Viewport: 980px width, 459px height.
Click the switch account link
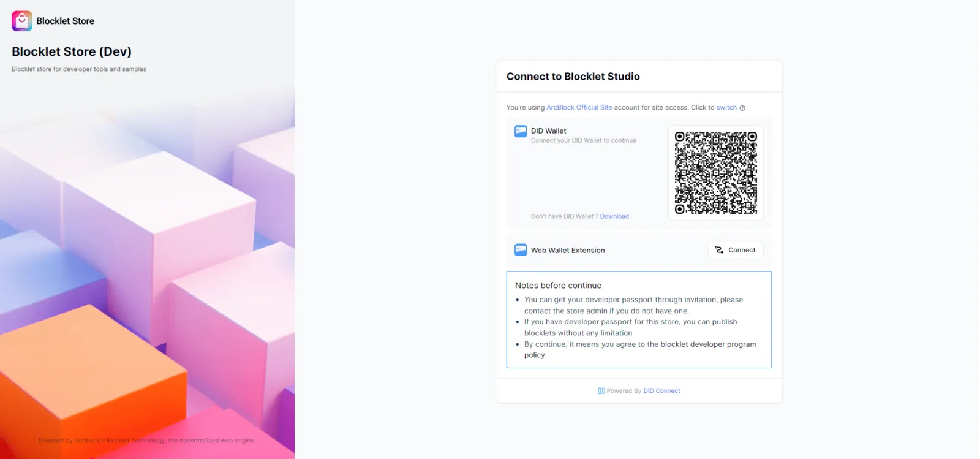tap(726, 107)
